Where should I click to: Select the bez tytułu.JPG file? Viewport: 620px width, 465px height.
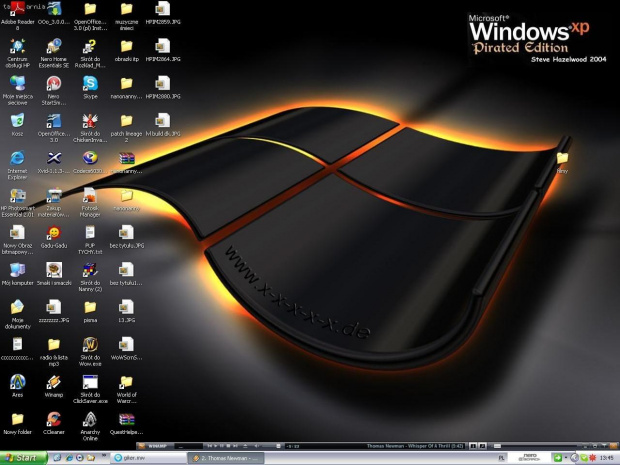pos(127,236)
